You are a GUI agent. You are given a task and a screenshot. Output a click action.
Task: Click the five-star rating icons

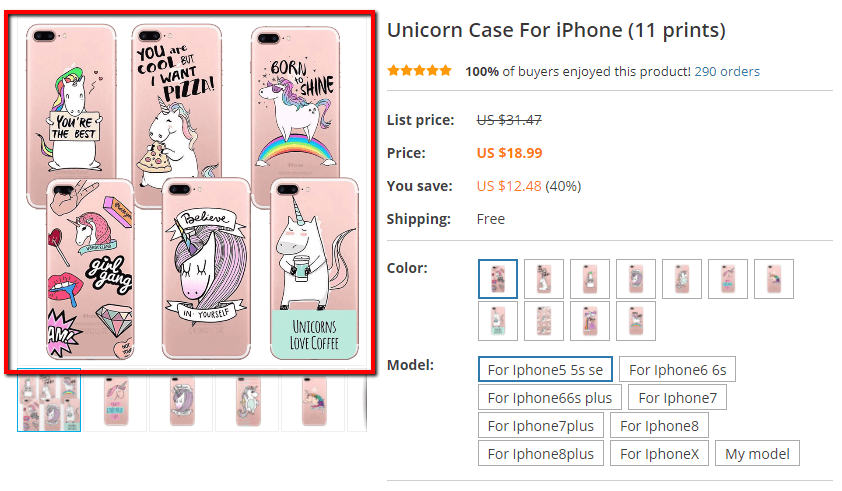click(419, 71)
